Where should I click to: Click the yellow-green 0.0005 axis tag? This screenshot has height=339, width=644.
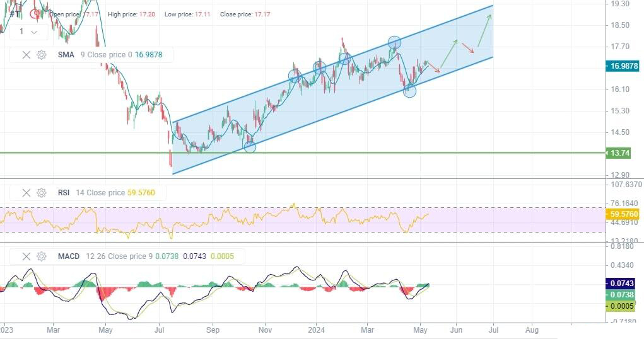pyautogui.click(x=621, y=306)
